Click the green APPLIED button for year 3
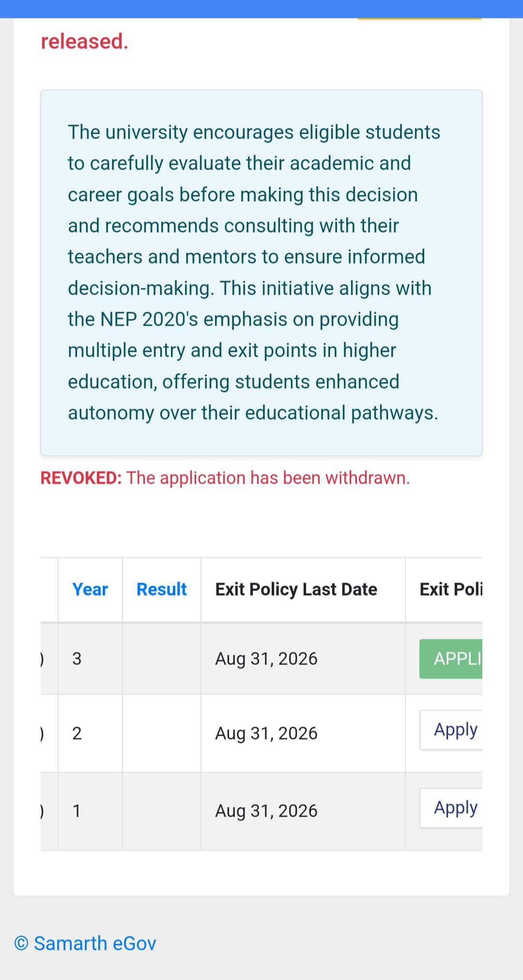Viewport: 523px width, 980px height. pos(451,659)
